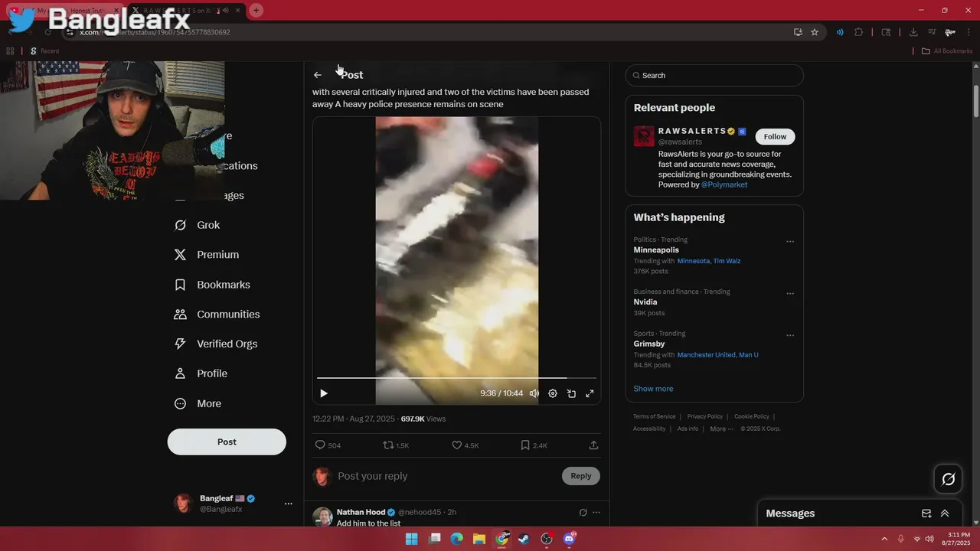Click the Search box on X
The height and width of the screenshot is (551, 980).
(x=714, y=75)
